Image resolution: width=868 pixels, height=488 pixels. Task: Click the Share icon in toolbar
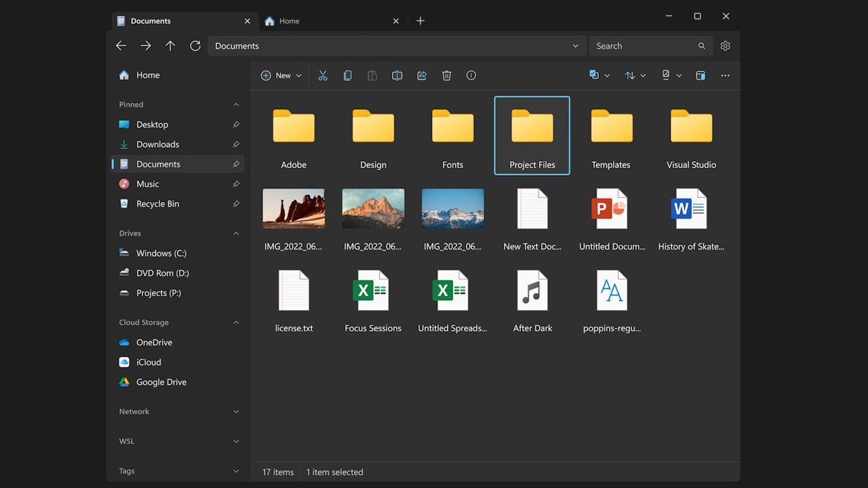pos(422,75)
